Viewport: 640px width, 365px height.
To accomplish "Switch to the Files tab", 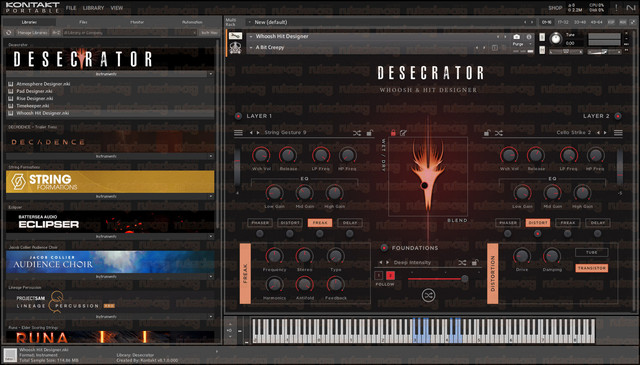I will pyautogui.click(x=83, y=22).
